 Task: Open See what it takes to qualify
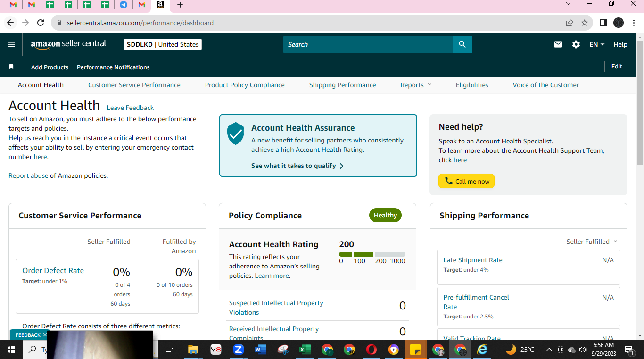pos(297,166)
